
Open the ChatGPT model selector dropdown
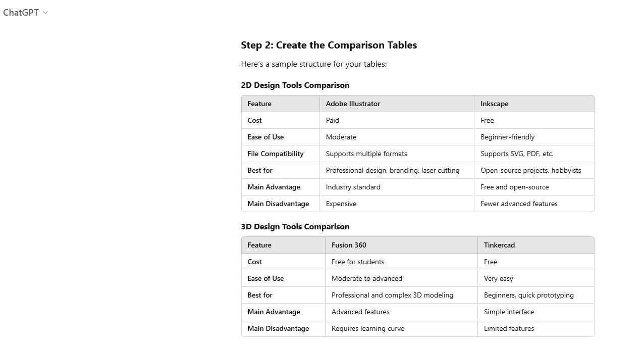[x=21, y=13]
